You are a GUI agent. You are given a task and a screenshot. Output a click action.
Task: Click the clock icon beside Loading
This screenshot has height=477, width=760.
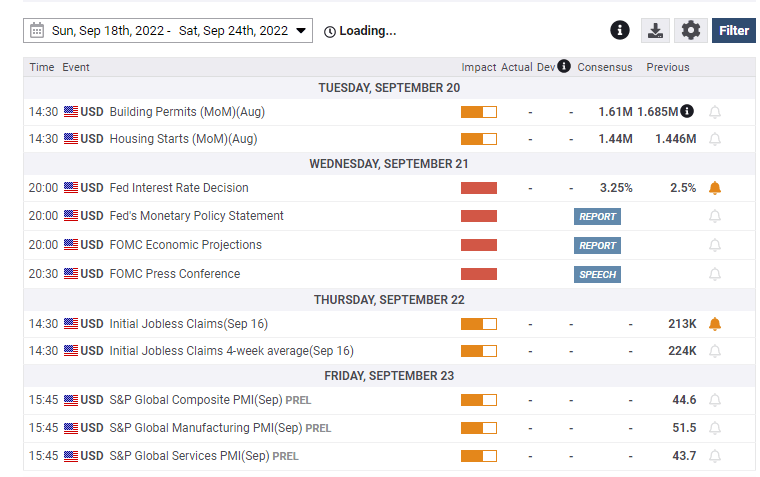point(330,31)
